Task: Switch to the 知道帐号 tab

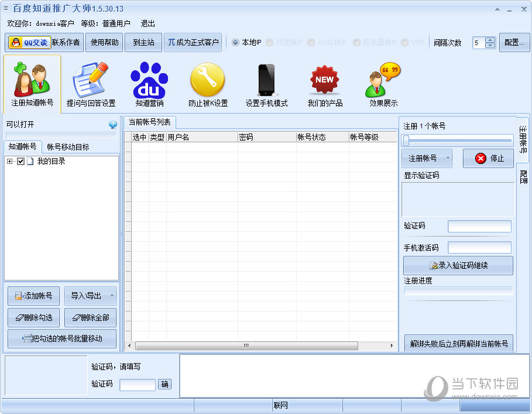Action: pyautogui.click(x=22, y=146)
